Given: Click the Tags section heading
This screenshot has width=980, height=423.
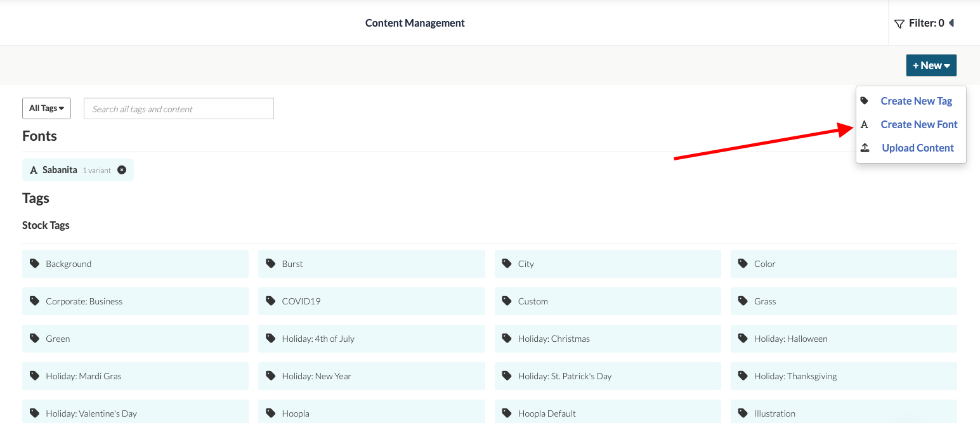Looking at the screenshot, I should (36, 198).
